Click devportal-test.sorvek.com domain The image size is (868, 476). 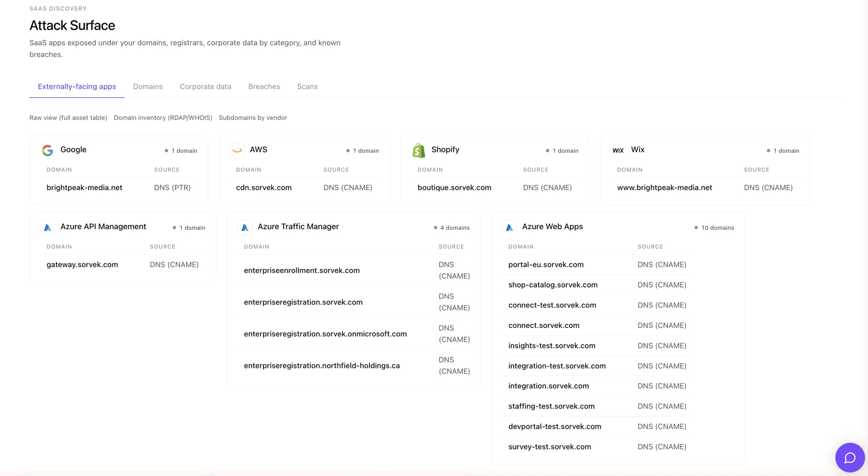point(555,426)
